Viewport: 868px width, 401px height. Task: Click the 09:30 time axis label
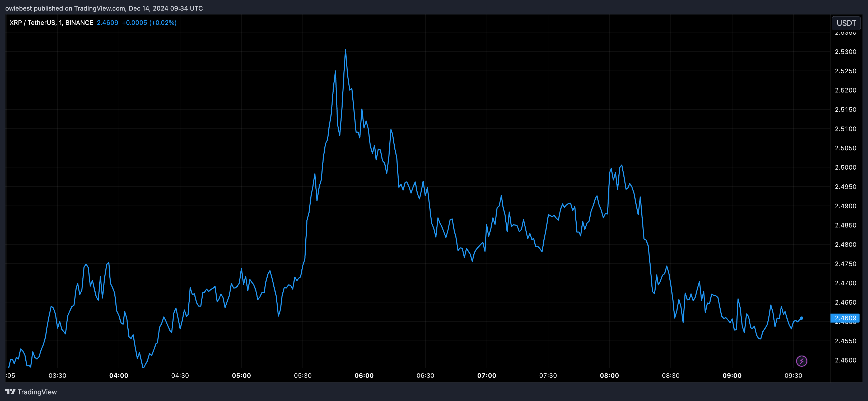[793, 375]
